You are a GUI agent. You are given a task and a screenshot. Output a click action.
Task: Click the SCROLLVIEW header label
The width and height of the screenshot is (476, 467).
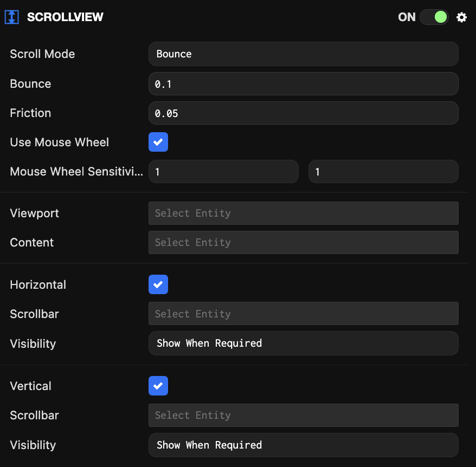(x=65, y=17)
